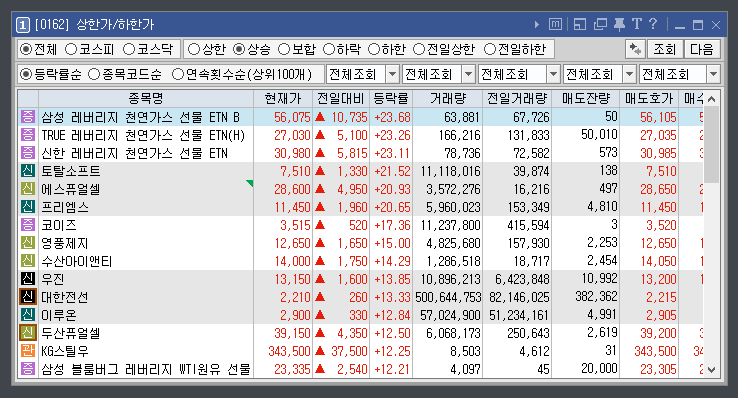Click the 전일대비 column header

point(341,98)
